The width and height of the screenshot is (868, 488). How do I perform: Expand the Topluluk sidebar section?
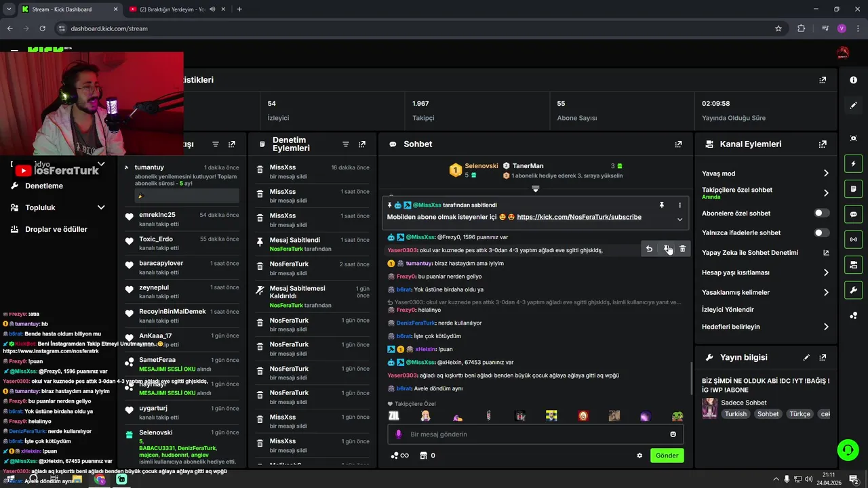(101, 207)
